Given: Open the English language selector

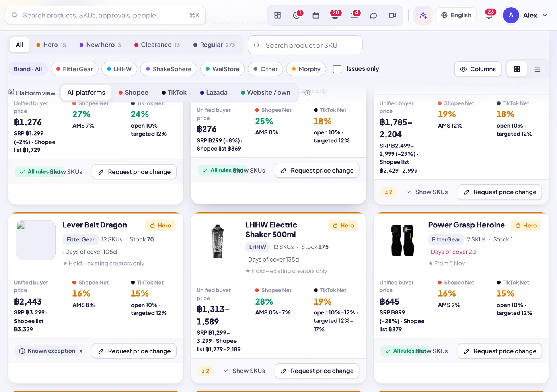Looking at the screenshot, I should coord(456,16).
